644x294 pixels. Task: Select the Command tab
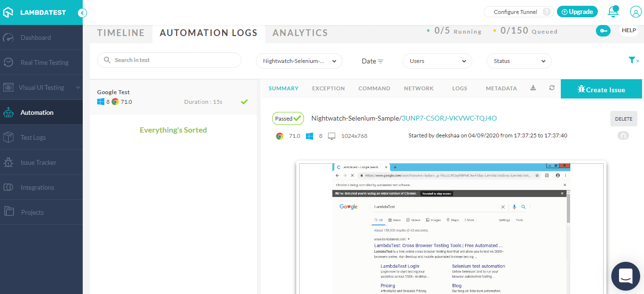pos(374,88)
